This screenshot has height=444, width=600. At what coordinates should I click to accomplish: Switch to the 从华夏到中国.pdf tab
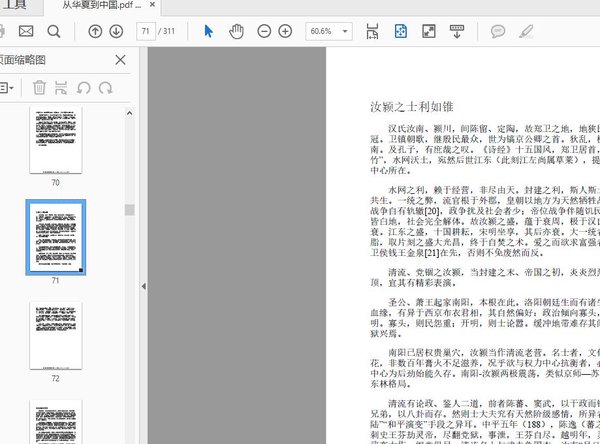pyautogui.click(x=101, y=5)
